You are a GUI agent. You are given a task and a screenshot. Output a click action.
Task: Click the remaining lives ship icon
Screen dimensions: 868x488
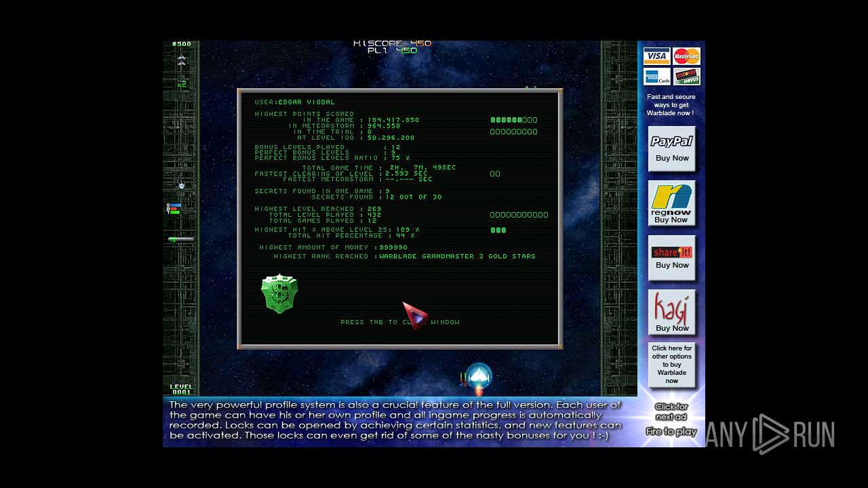181,60
